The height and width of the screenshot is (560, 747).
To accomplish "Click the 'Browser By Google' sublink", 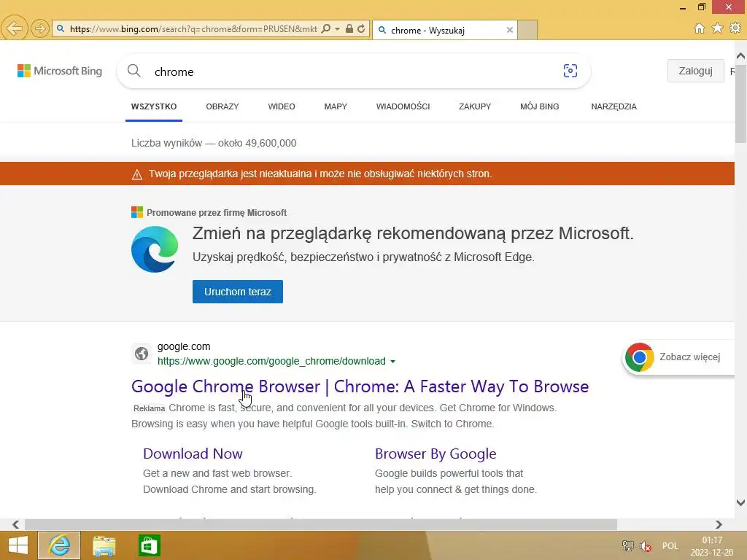I will (436, 454).
